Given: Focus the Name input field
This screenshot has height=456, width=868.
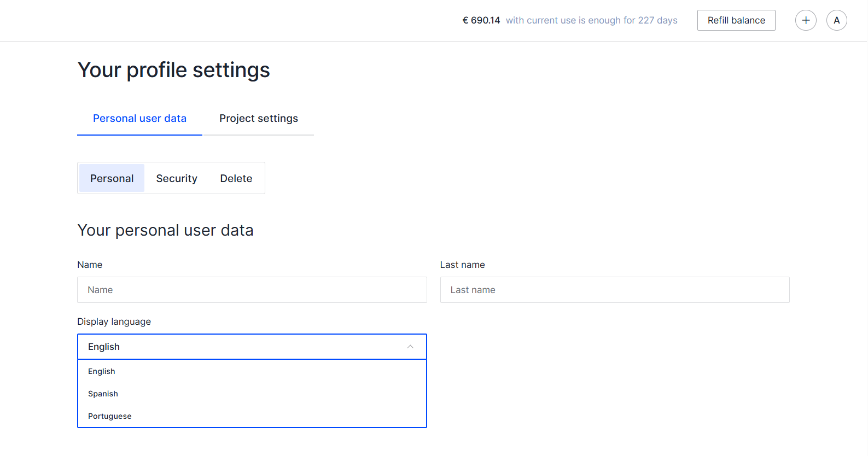Looking at the screenshot, I should point(252,290).
